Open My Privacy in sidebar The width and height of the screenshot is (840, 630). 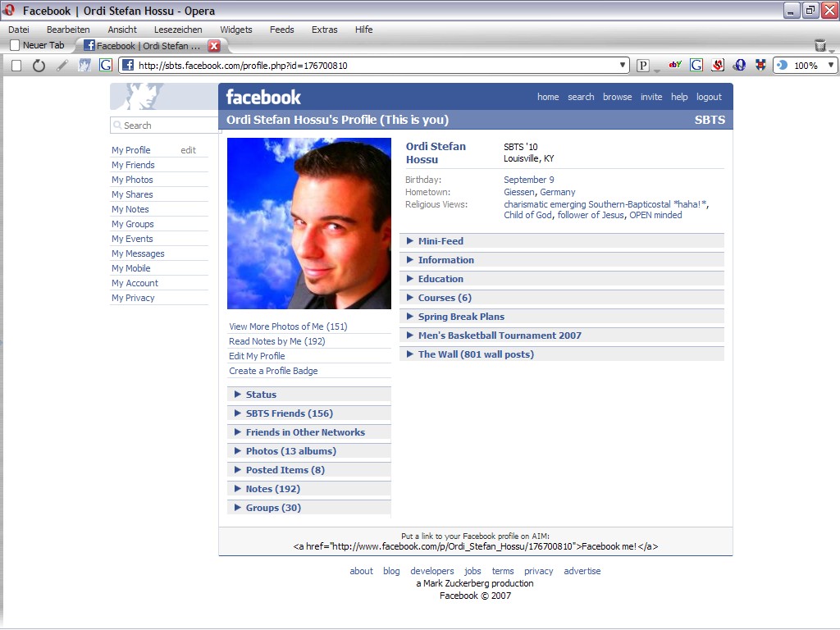133,298
